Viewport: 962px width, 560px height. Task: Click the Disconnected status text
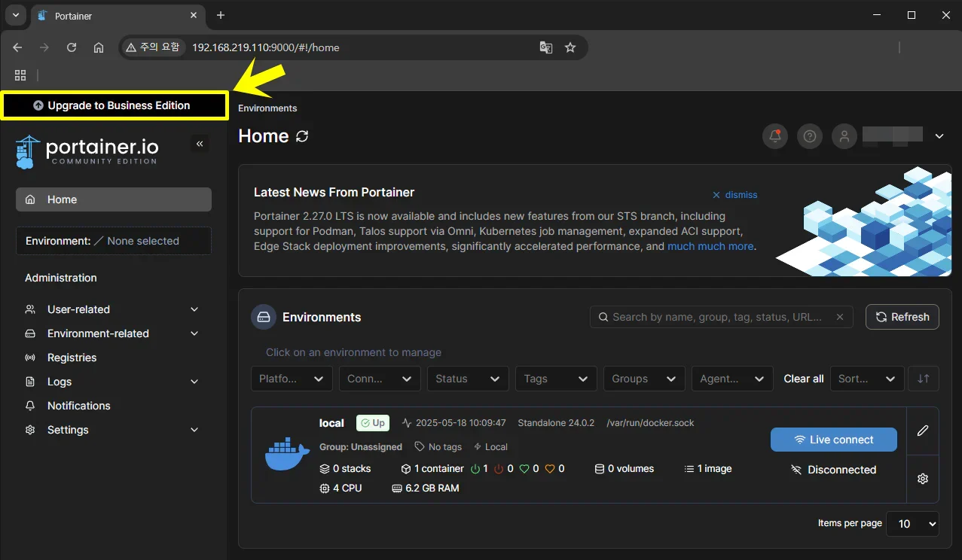coord(834,470)
